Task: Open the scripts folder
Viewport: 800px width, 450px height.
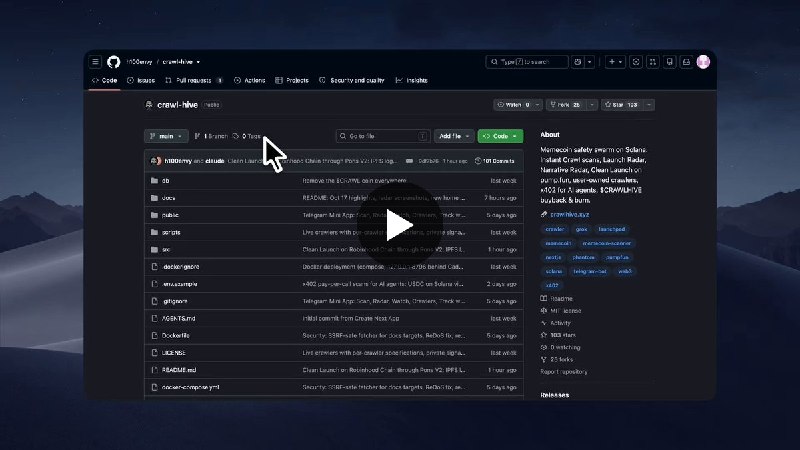Action: click(171, 232)
